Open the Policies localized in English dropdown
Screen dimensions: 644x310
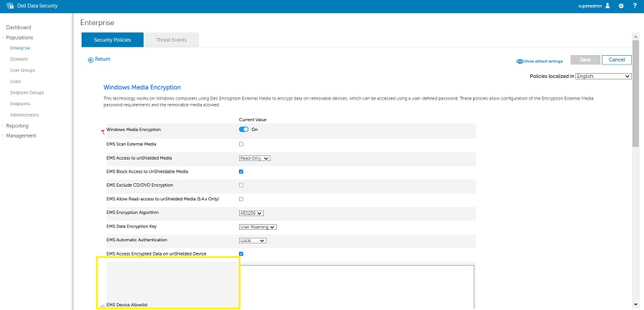tap(603, 76)
